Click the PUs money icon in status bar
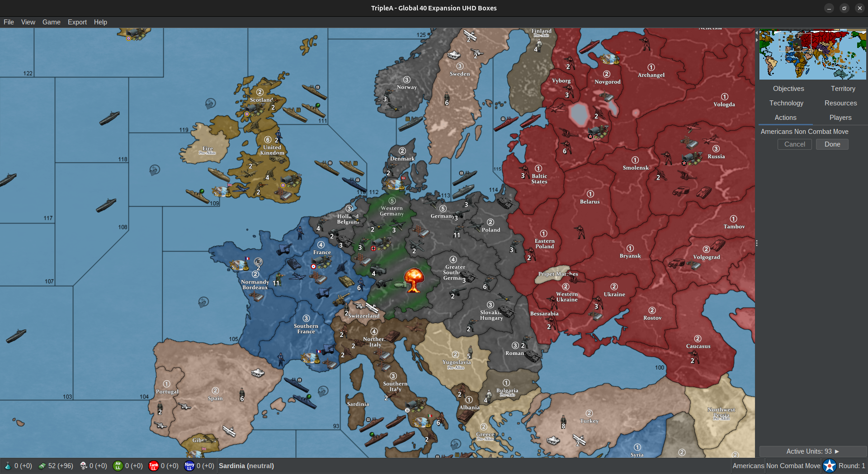The image size is (868, 474). (42, 466)
